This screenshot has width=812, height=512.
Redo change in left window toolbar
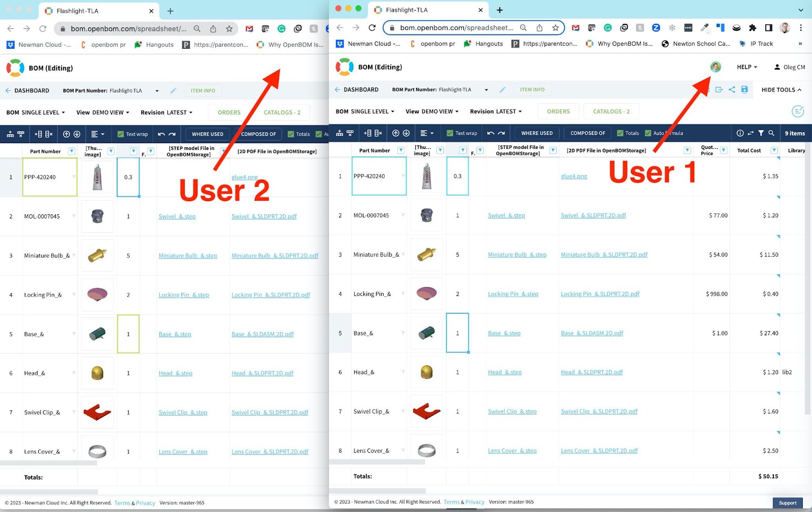pos(172,134)
